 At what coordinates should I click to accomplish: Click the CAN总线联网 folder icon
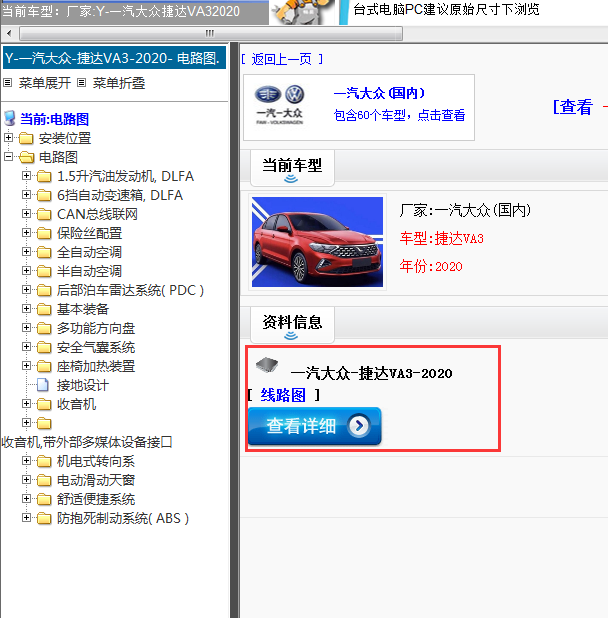(x=44, y=214)
